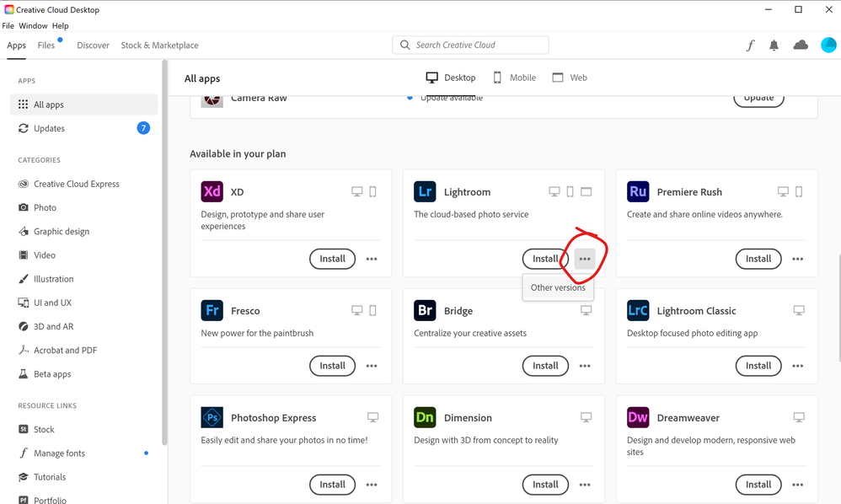Click the sidebar vertical scrollbar
This screenshot has width=841, height=504.
164,252
